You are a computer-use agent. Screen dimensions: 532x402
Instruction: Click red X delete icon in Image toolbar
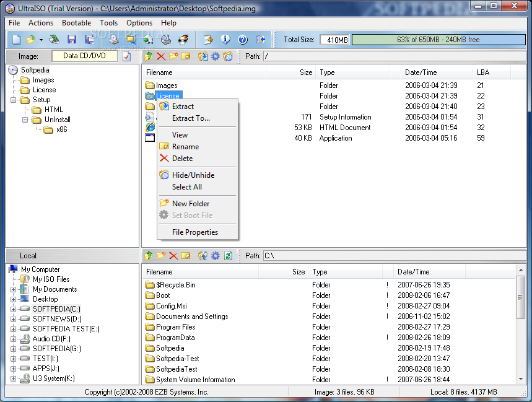pos(161,56)
